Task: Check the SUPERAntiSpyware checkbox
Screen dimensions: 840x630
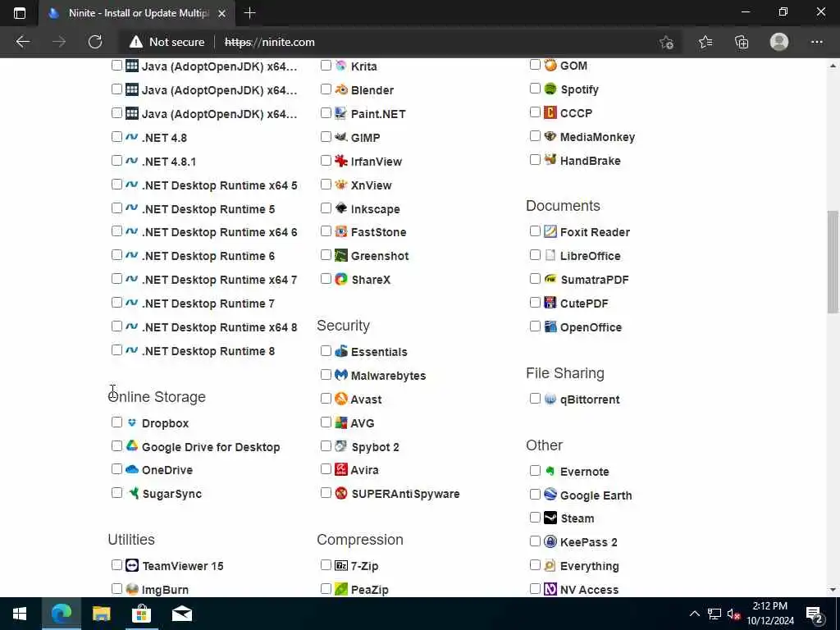Action: pos(326,493)
